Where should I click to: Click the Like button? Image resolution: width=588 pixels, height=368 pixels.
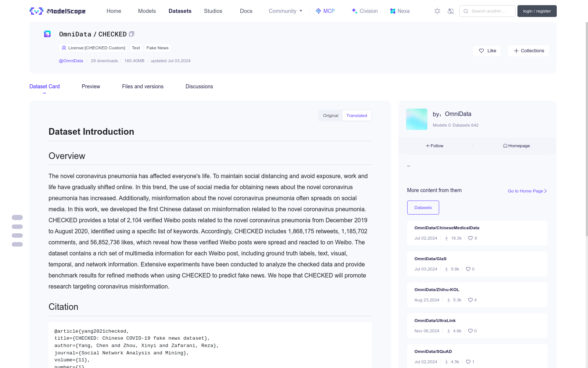point(487,51)
